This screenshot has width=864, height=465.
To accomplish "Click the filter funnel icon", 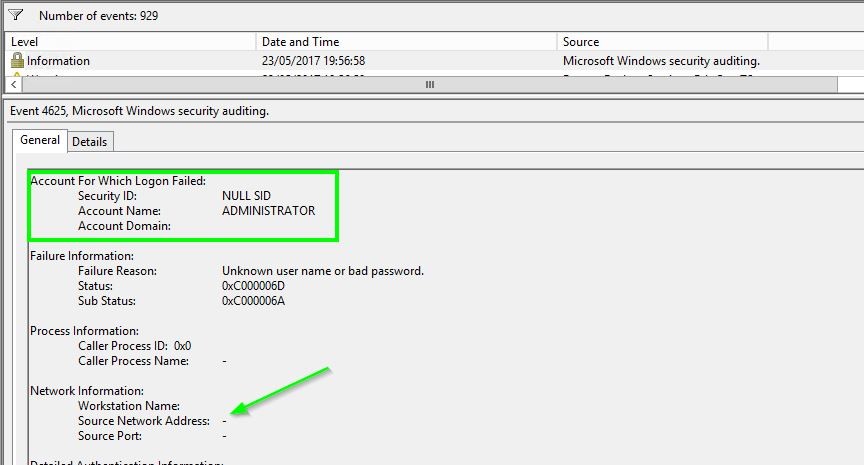I will pos(15,15).
